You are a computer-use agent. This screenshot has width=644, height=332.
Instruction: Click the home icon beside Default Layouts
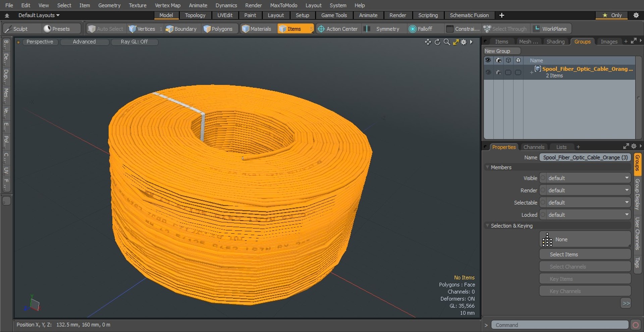coord(7,15)
